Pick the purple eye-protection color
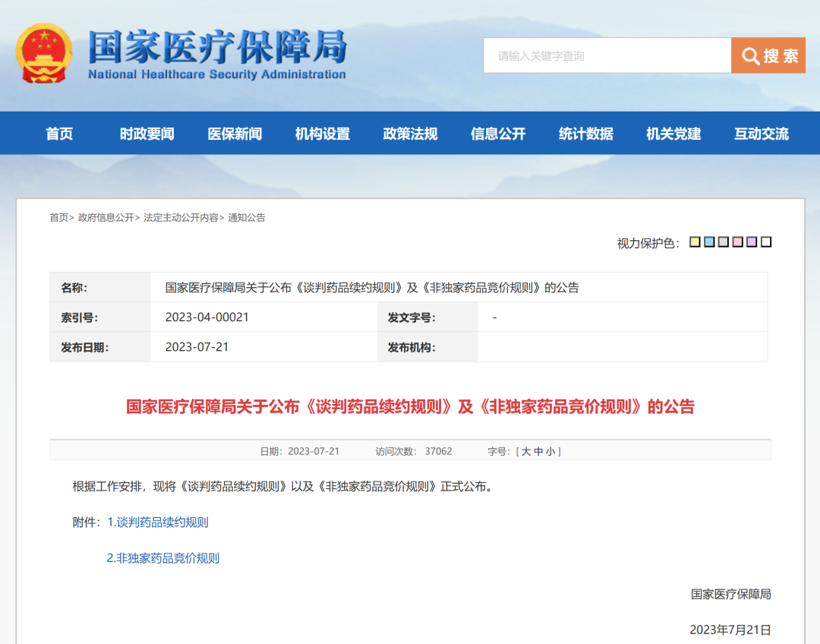This screenshot has height=644, width=820. 752,241
